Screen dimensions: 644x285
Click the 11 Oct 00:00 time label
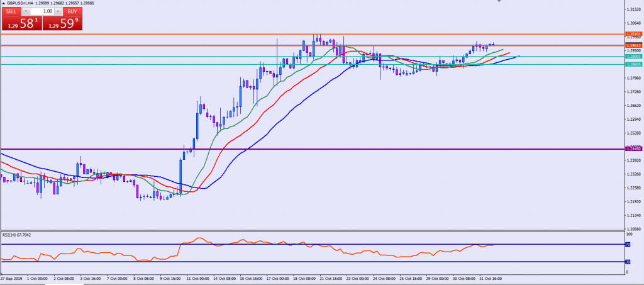pos(189,277)
